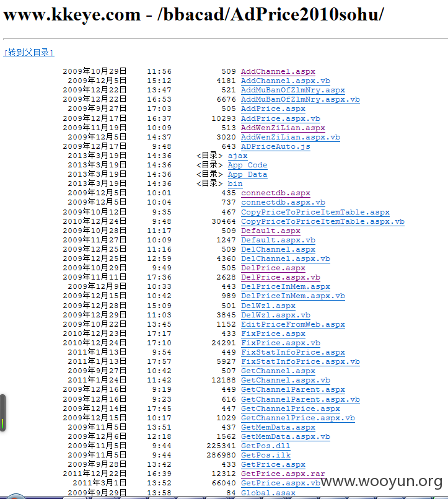Open EditPriceFromWeb.aspx link

(293, 324)
